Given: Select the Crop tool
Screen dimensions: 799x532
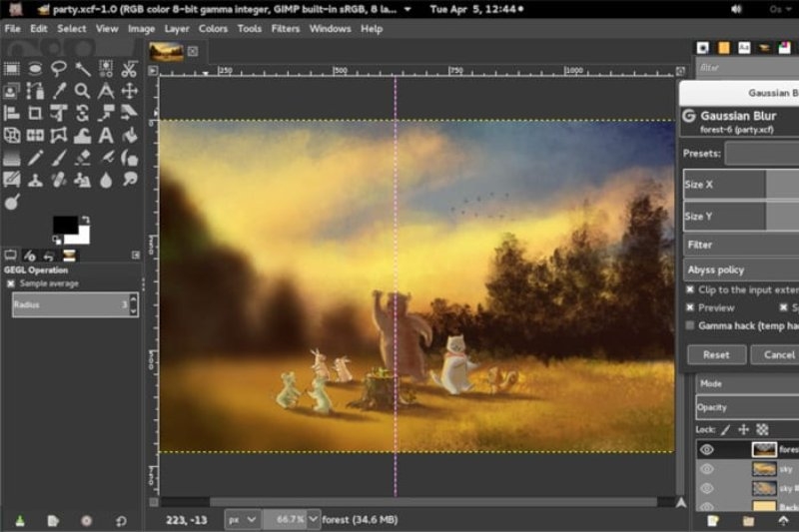Looking at the screenshot, I should coord(35,113).
